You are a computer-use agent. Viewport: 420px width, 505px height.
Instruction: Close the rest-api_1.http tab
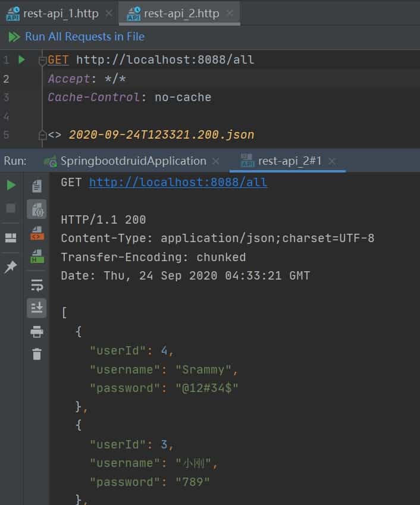point(109,14)
